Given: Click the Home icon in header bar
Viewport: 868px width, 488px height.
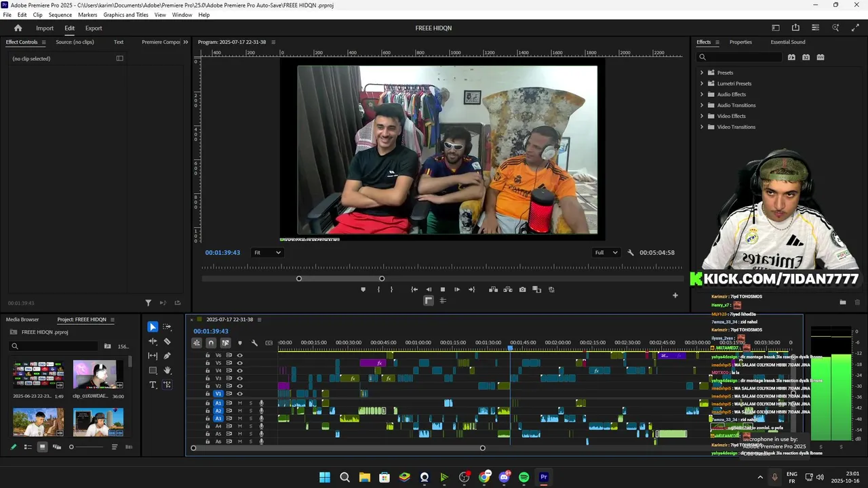Looking at the screenshot, I should pos(18,28).
